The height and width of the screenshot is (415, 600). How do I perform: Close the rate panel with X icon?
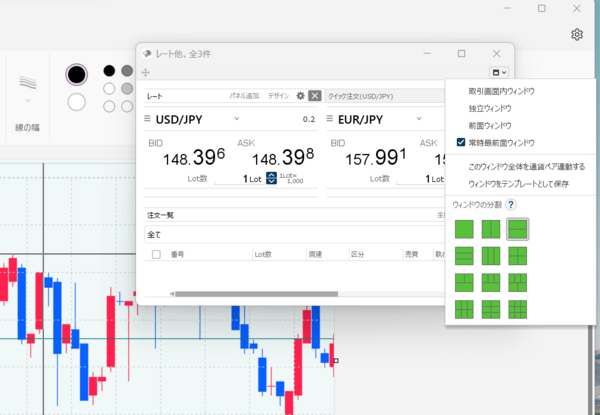(315, 96)
